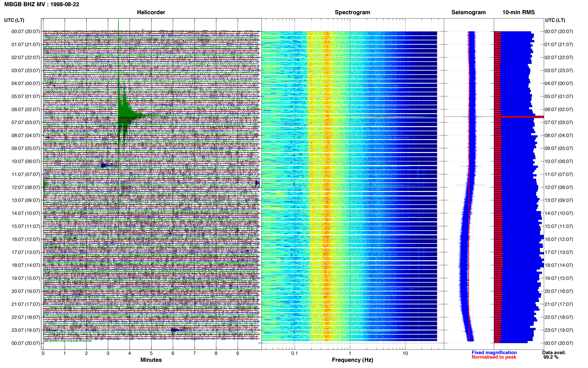Click minute tick '9' on Helicorder axis

(x=238, y=353)
